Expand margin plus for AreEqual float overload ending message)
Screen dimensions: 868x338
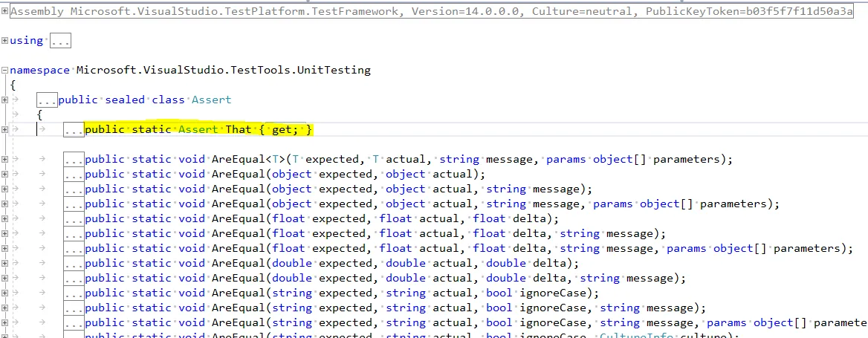coord(4,233)
